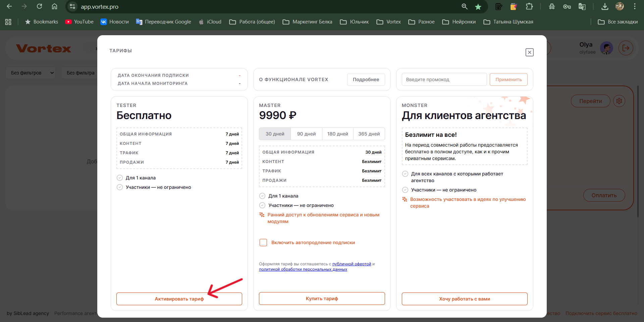Open the Google Translate extension icon
644x322 pixels.
coord(582,6)
